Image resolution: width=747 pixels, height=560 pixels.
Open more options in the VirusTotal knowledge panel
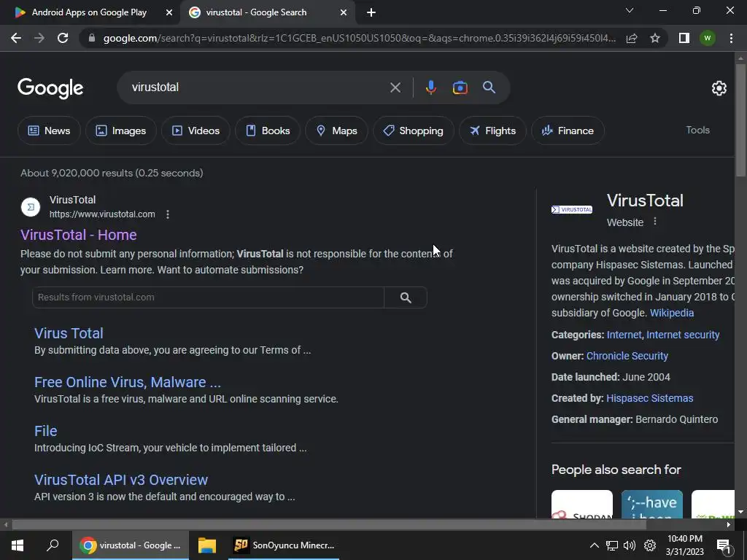coord(655,222)
